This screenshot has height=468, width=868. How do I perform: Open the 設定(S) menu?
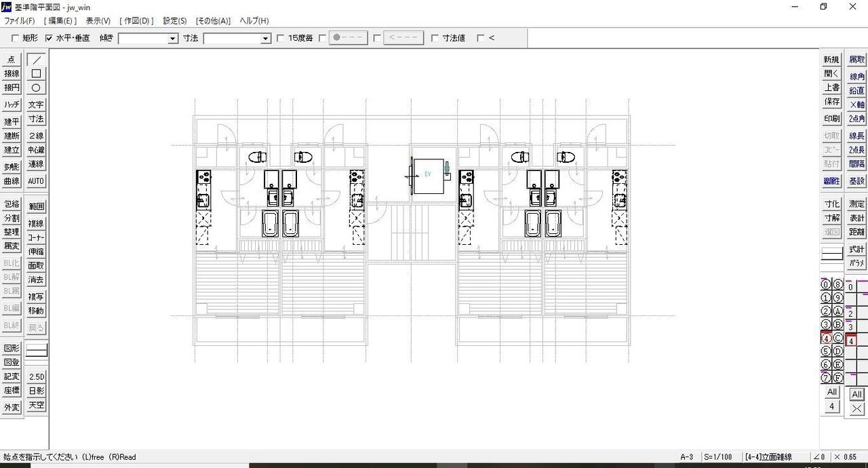pos(175,21)
